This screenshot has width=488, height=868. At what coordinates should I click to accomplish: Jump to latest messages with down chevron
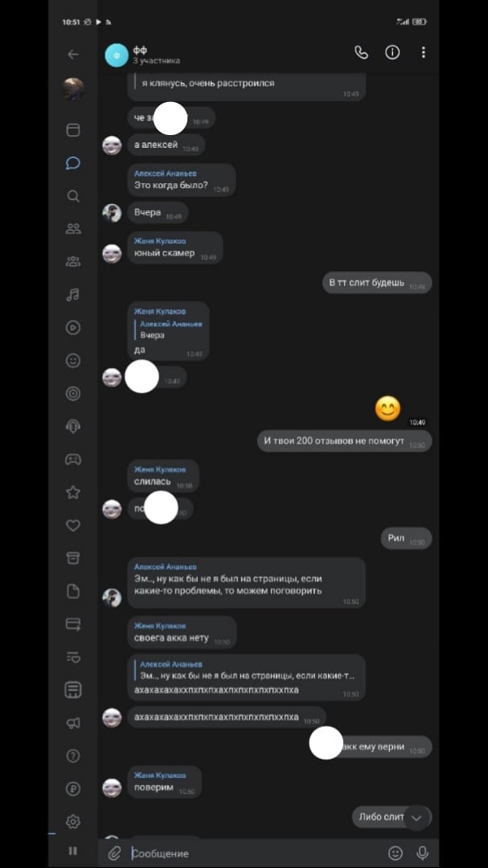click(417, 817)
